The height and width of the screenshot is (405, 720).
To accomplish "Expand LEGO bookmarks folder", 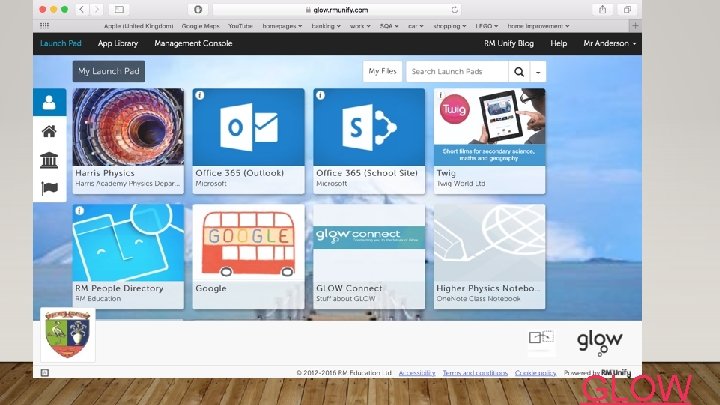I will (487, 26).
